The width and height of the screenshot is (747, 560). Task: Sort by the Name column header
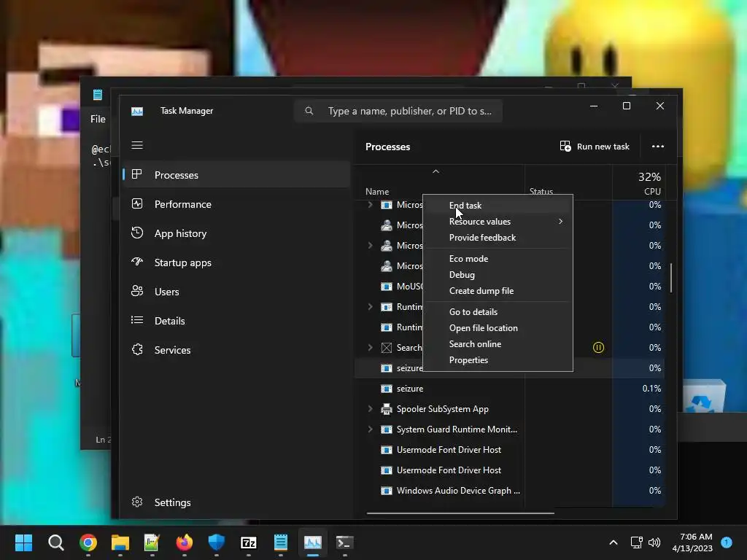[x=377, y=192]
